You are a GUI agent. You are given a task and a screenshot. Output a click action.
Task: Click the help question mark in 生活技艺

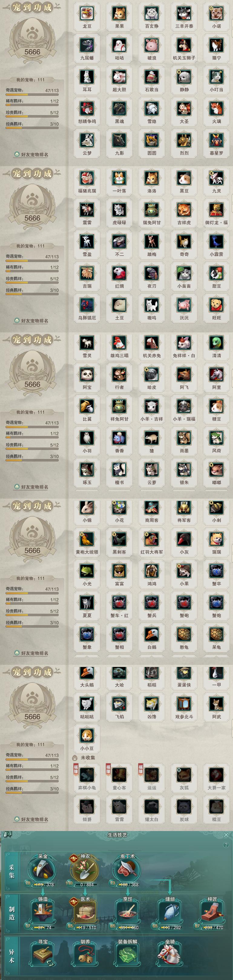coord(226,845)
